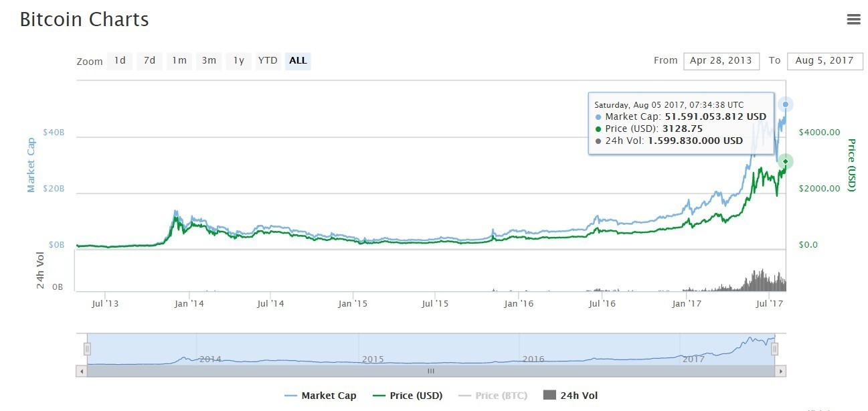The width and height of the screenshot is (868, 411).
Task: Click the 'Market Cap' left axis title
Action: click(31, 165)
